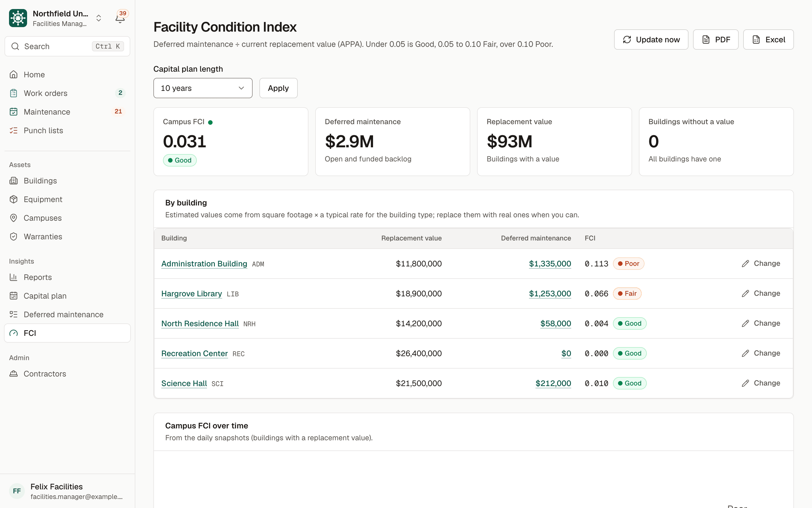Expand the organization switcher chevrons
Viewport: 812px width, 508px height.
click(99, 18)
